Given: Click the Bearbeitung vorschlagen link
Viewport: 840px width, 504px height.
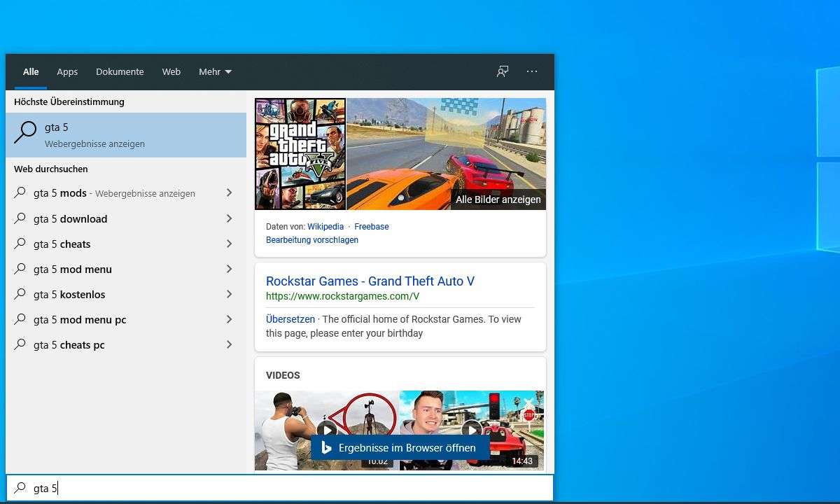Looking at the screenshot, I should [312, 240].
